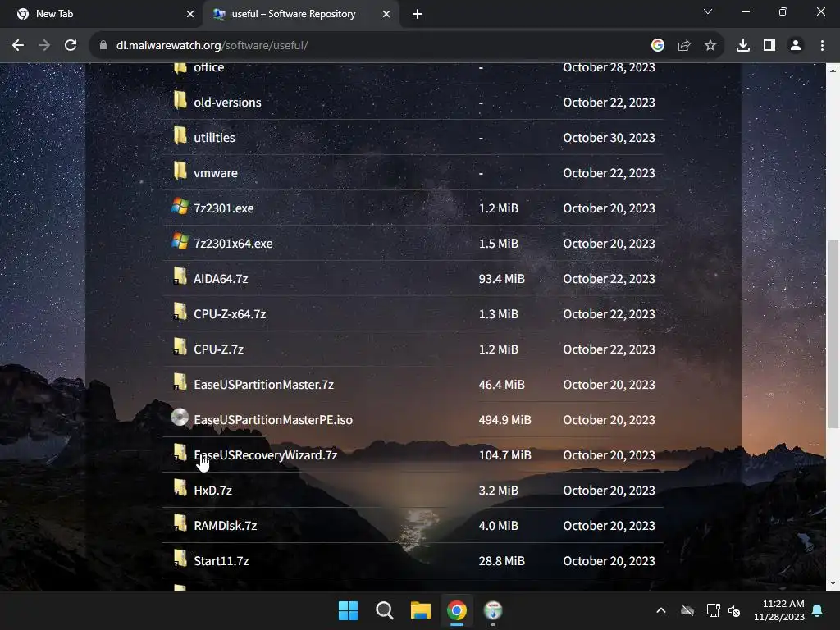Viewport: 840px width, 630px height.
Task: Click the muted volume tray icon
Action: 734,610
